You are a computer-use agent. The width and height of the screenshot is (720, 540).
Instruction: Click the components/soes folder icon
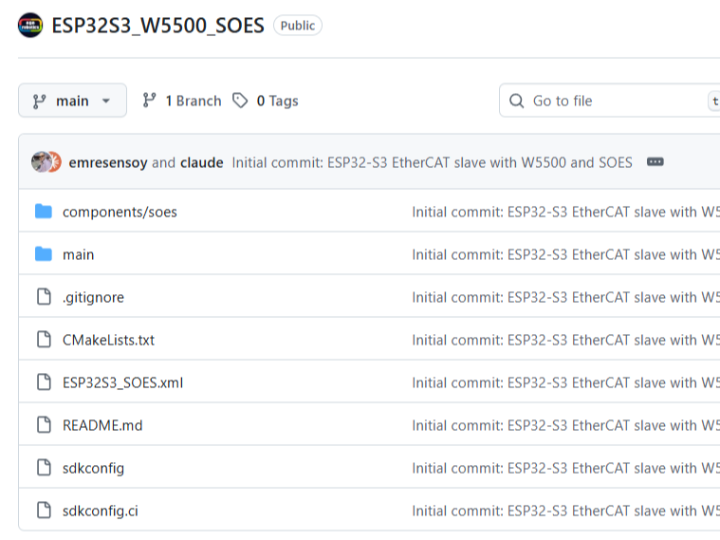click(x=43, y=212)
